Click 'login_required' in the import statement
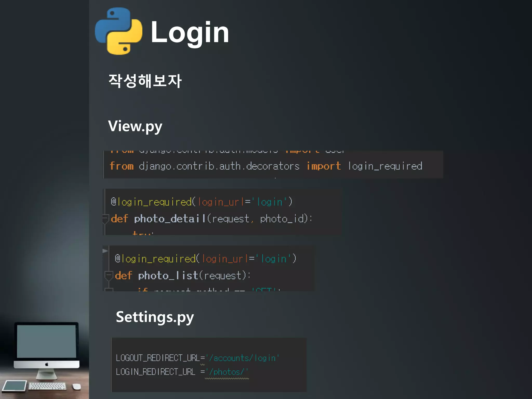 (385, 166)
